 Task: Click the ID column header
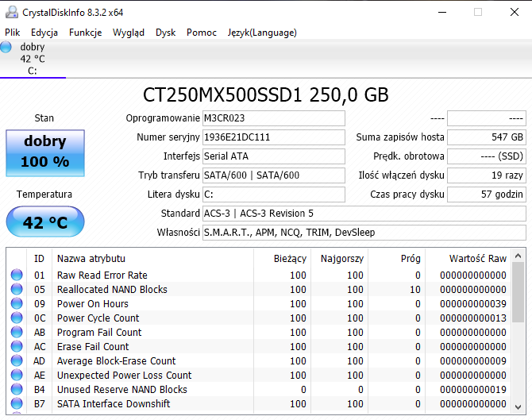tap(40, 259)
